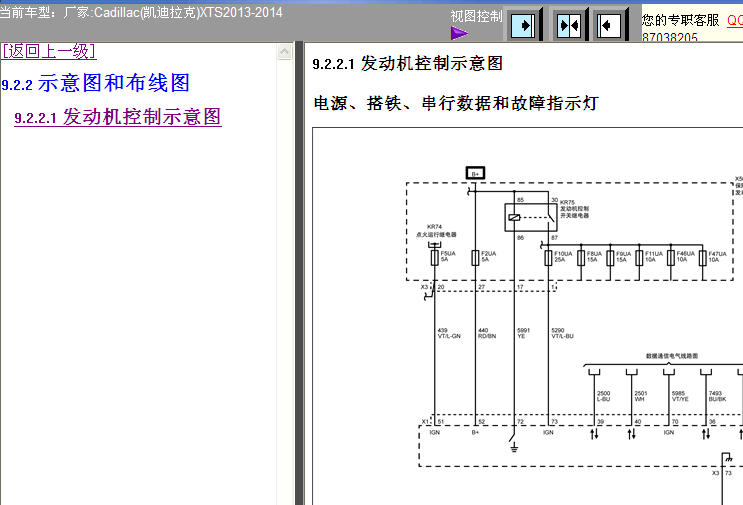Click the purple arrow under 视图控制
This screenshot has width=743, height=505.
click(459, 33)
